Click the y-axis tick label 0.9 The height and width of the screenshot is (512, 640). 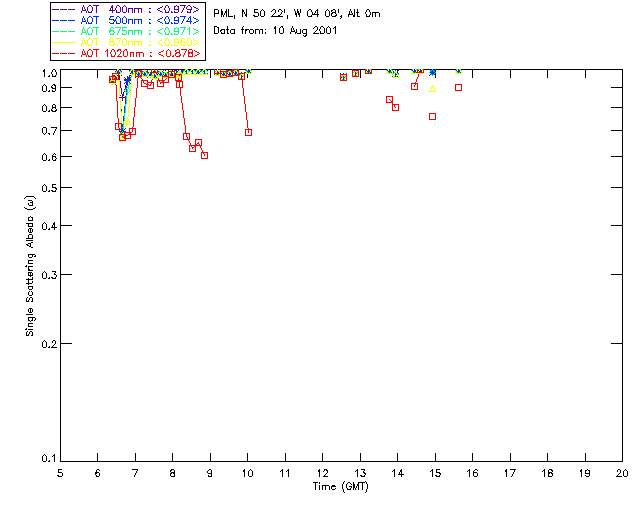point(49,88)
